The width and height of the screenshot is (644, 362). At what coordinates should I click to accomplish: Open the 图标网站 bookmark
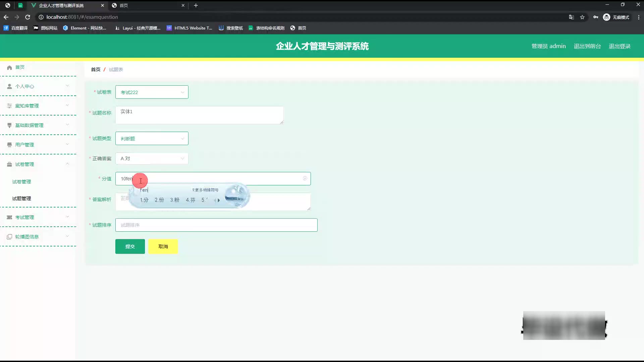(x=46, y=28)
